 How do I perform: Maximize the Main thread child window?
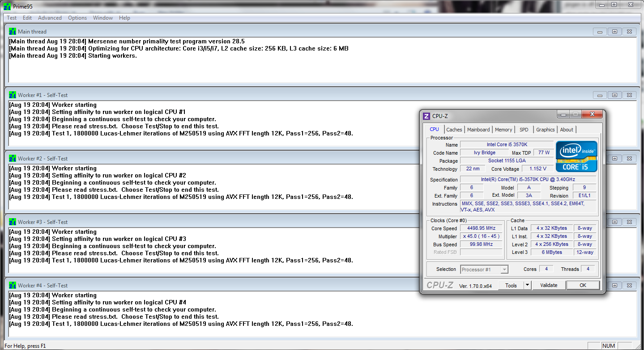[x=614, y=32]
